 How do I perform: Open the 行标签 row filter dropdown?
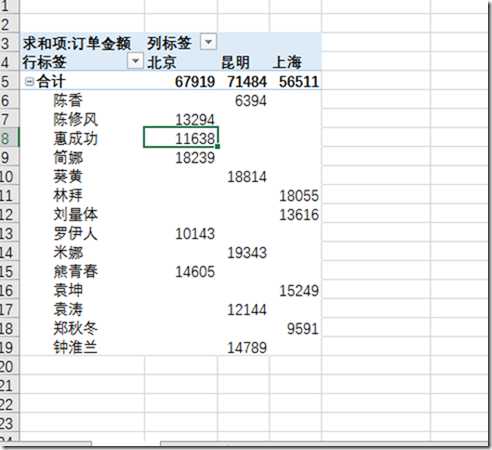tap(135, 61)
